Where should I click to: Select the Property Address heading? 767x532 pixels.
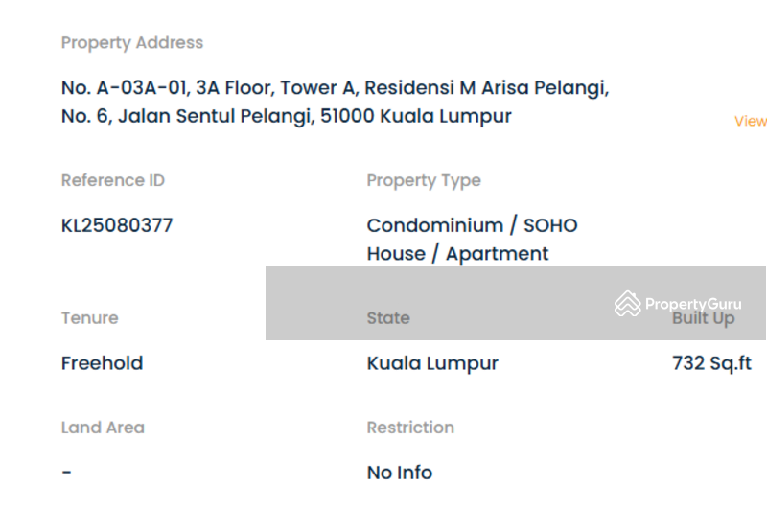point(132,43)
